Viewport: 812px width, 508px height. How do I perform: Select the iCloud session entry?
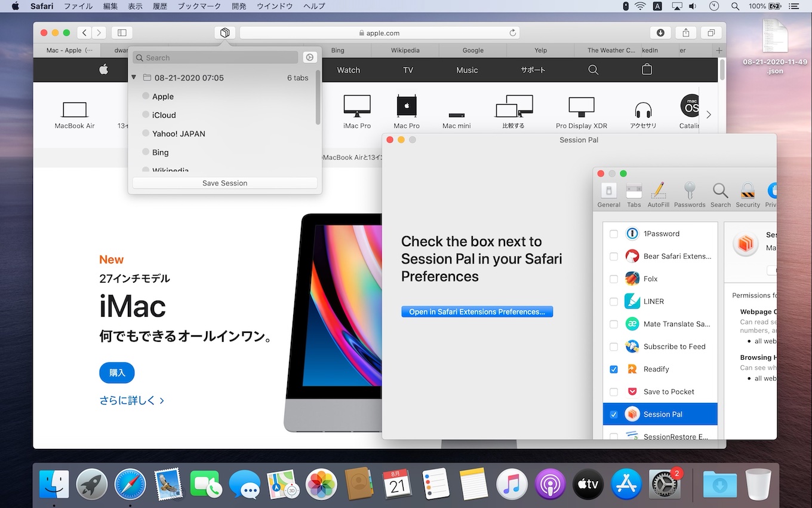click(x=164, y=115)
